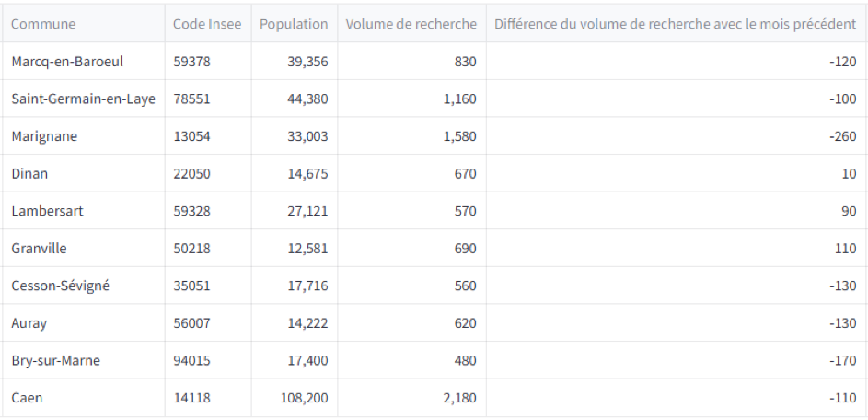Select the Auray commune cell
This screenshot has width=868, height=420.
click(x=29, y=323)
